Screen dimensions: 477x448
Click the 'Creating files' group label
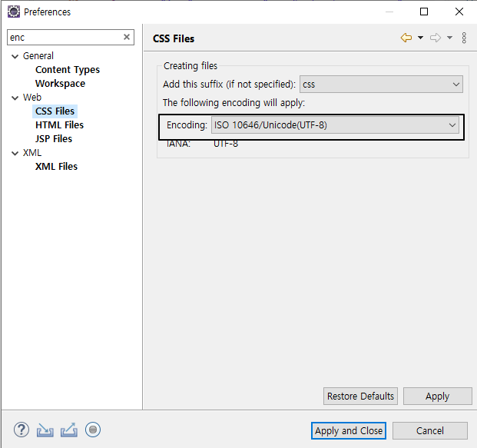click(x=190, y=66)
